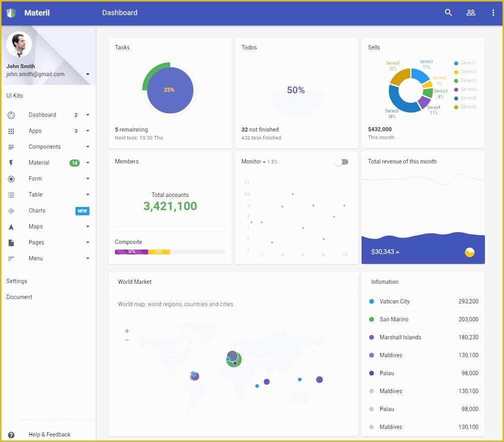This screenshot has width=504, height=442.
Task: Open the Pages sidebar item
Action: (x=48, y=242)
